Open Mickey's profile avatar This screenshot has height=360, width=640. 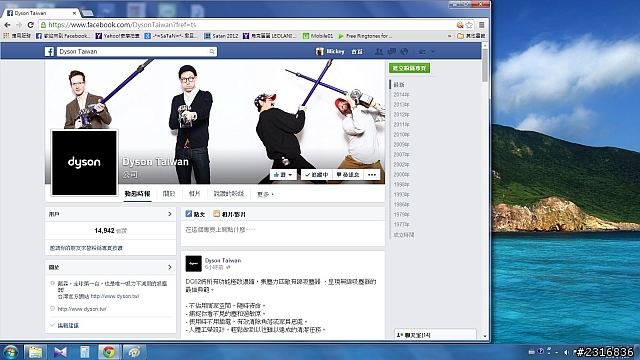[x=320, y=51]
